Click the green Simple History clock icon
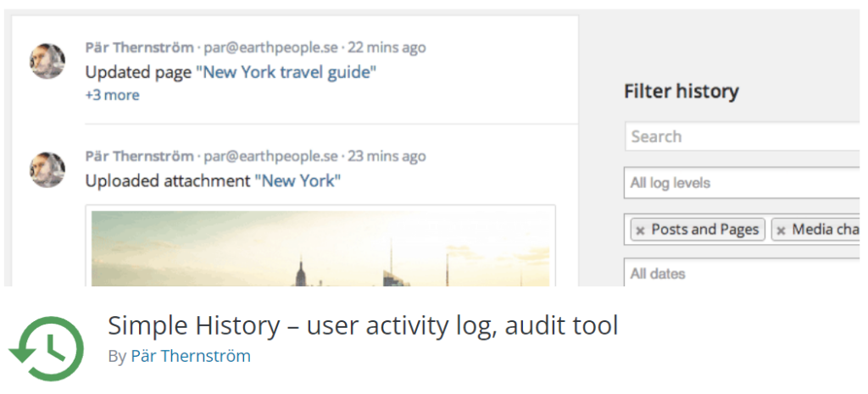The height and width of the screenshot is (394, 868). 47,348
